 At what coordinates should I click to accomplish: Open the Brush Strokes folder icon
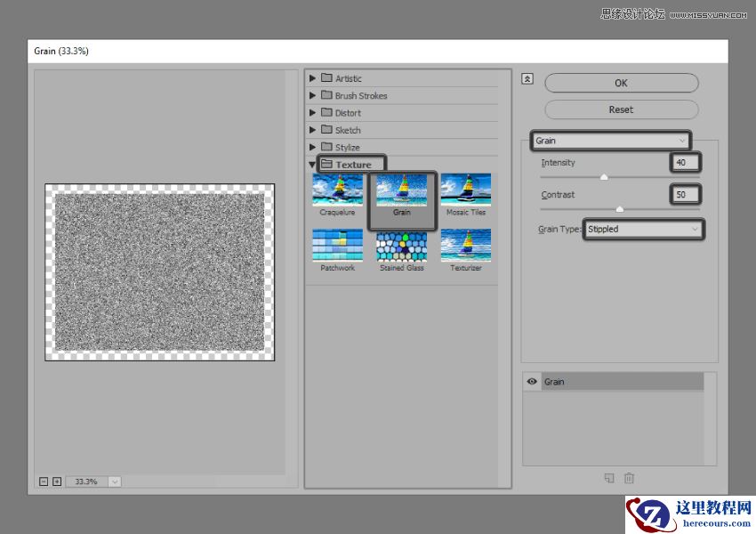pos(327,95)
